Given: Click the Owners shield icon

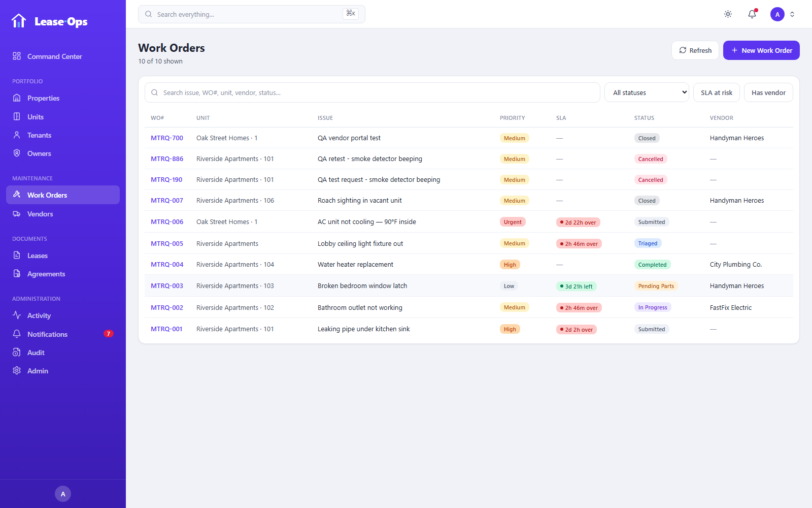Looking at the screenshot, I should click(17, 153).
